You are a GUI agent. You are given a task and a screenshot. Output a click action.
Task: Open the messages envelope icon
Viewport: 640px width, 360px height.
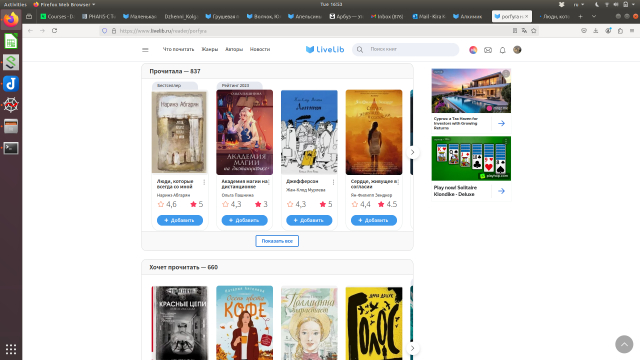[x=488, y=50]
